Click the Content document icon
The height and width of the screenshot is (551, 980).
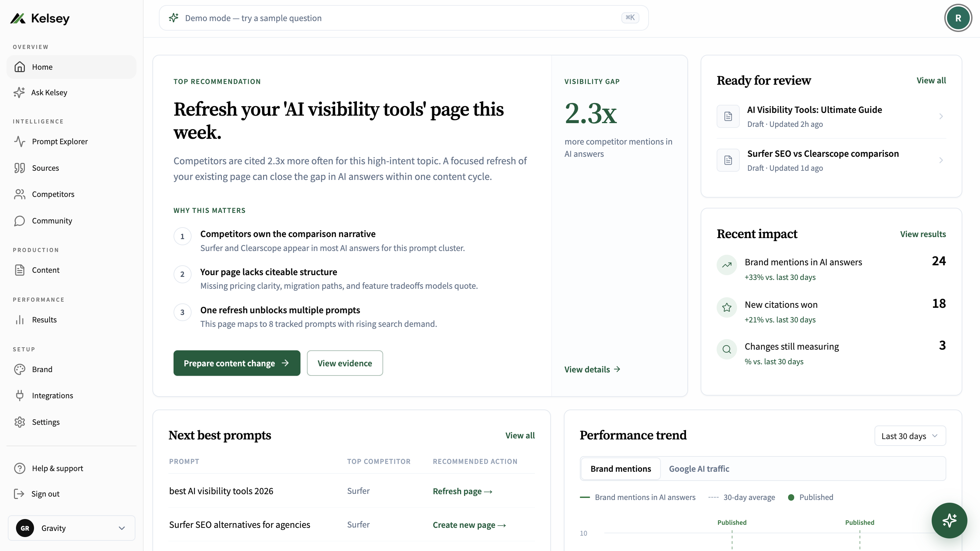pyautogui.click(x=19, y=270)
